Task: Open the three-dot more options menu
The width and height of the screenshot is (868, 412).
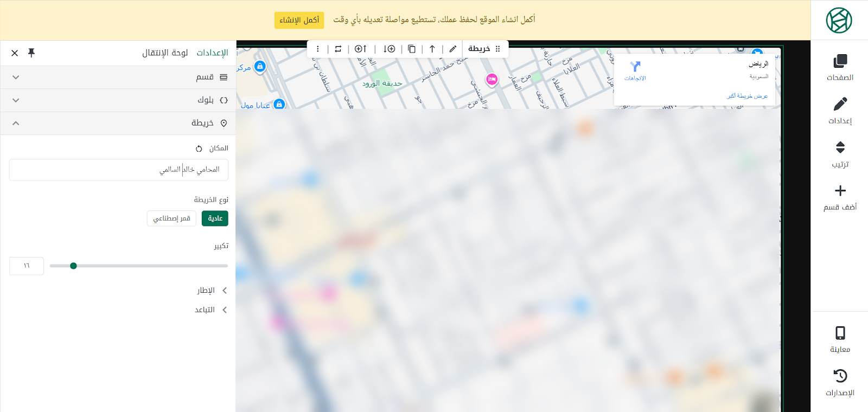Action: (318, 49)
